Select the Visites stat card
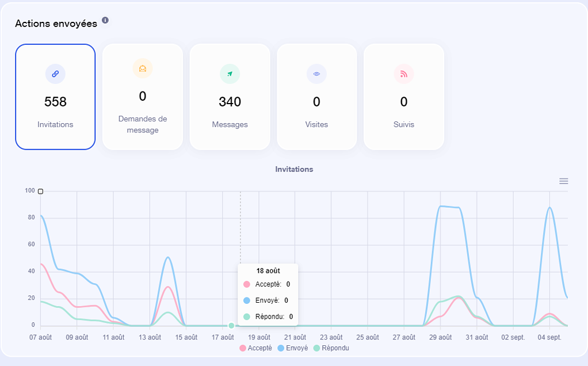 pyautogui.click(x=316, y=97)
